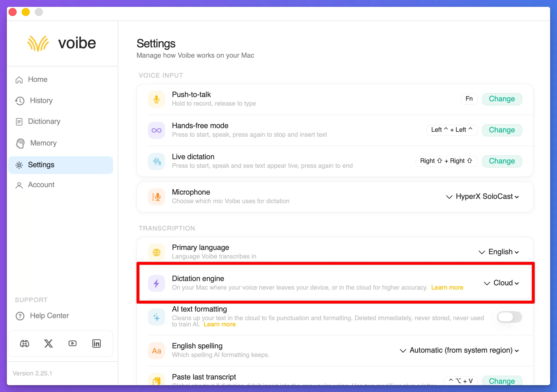The image size is (557, 392).
Task: Open the Discord community icon
Action: (25, 343)
